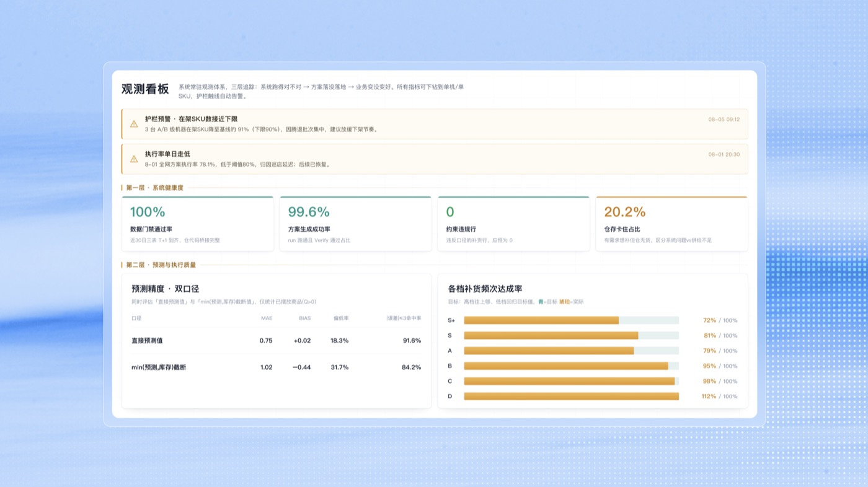Select the 观测看板 page title

(145, 89)
